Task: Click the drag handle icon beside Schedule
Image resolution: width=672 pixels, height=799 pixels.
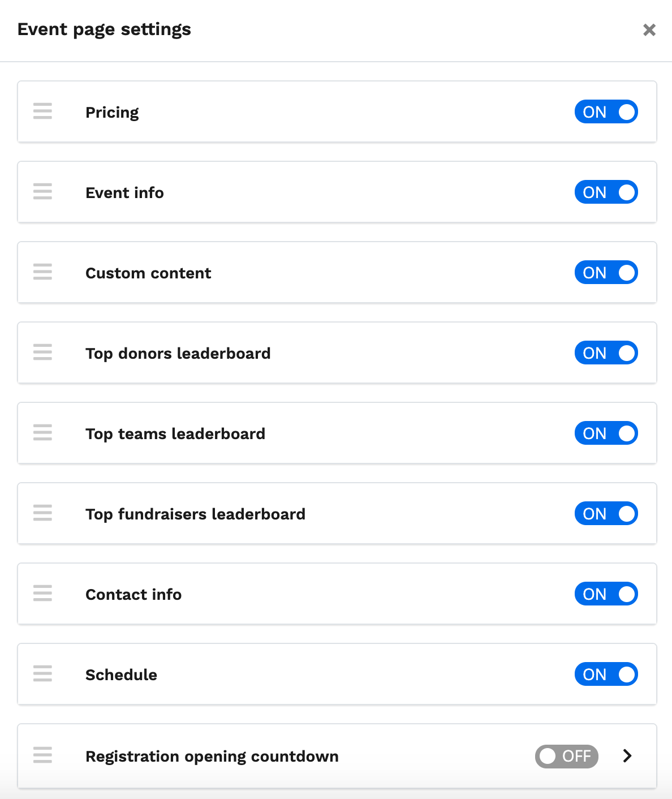Action: coord(42,674)
